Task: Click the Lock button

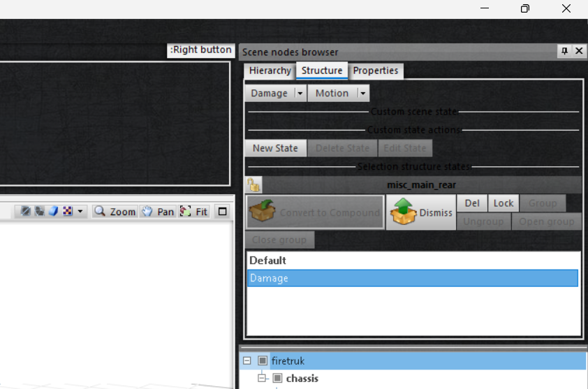Action: (504, 203)
